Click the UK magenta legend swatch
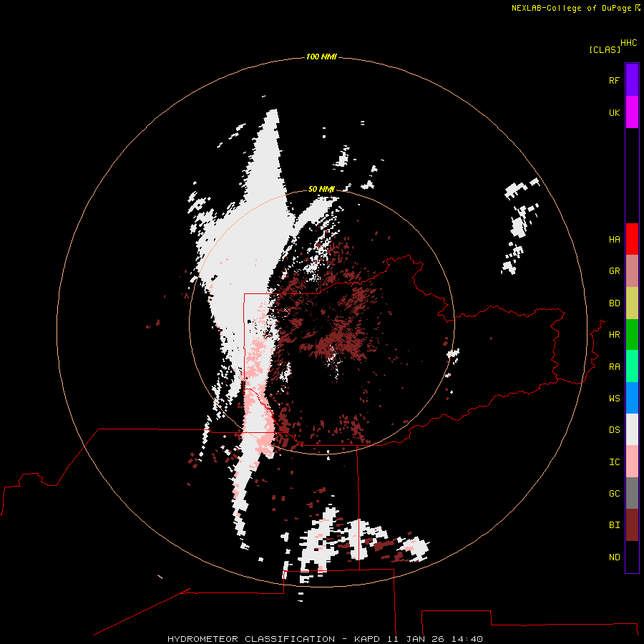 point(632,112)
